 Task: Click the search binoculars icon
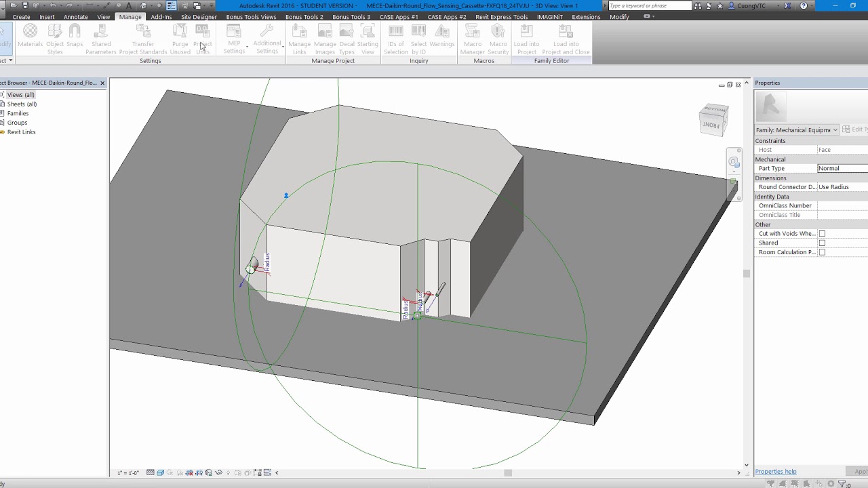coord(698,5)
